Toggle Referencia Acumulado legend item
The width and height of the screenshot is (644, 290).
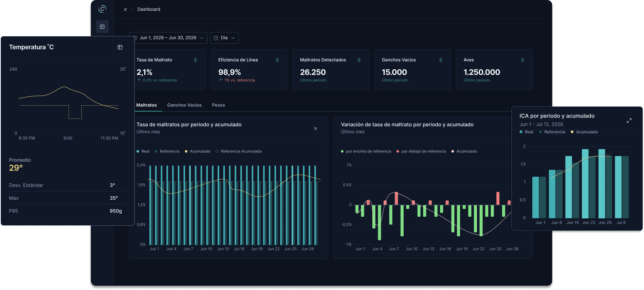tap(239, 151)
